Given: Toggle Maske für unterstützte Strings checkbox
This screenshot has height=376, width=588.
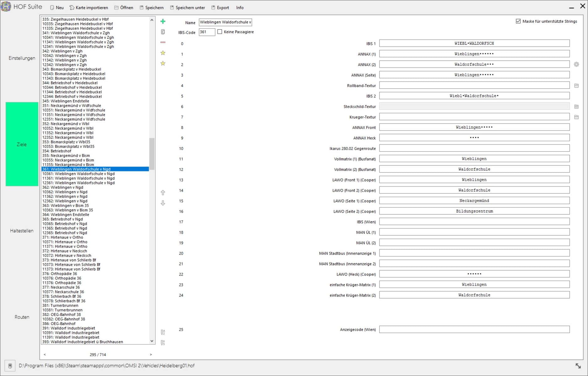Looking at the screenshot, I should 518,21.
